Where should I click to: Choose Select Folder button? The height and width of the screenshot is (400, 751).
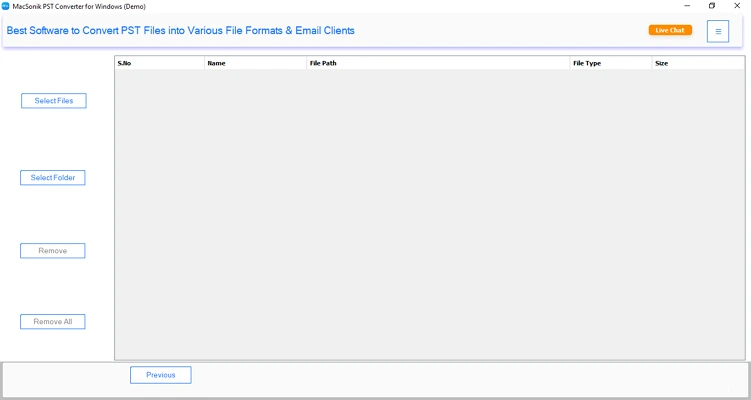[53, 178]
